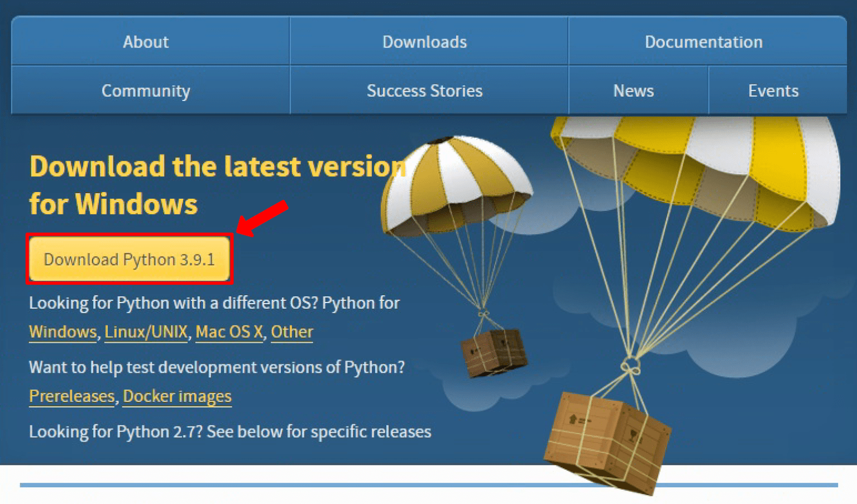View Python Prereleases

pyautogui.click(x=71, y=396)
